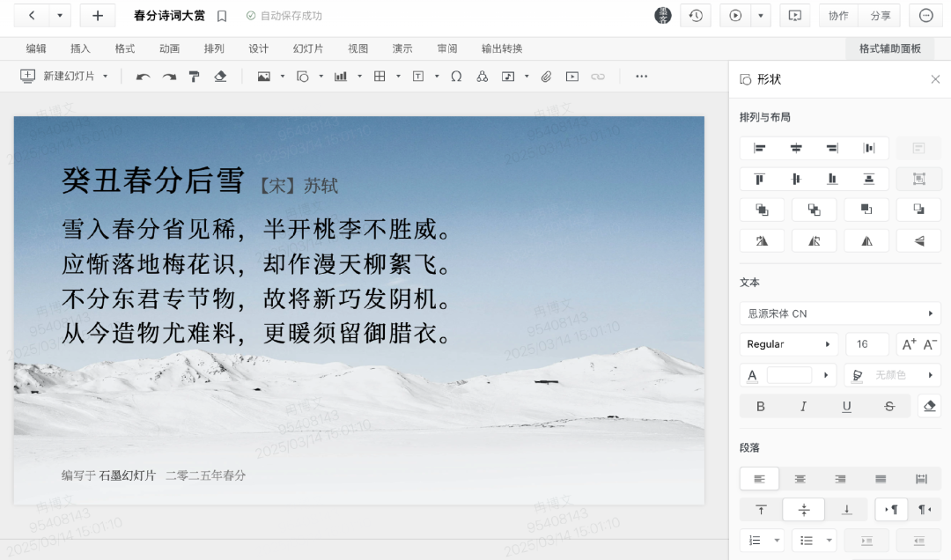951x560 pixels.
Task: Toggle italic text formatting
Action: click(803, 406)
